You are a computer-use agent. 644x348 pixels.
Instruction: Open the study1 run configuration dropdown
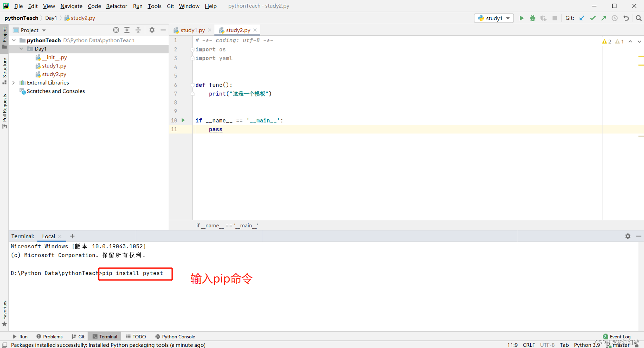tap(494, 18)
